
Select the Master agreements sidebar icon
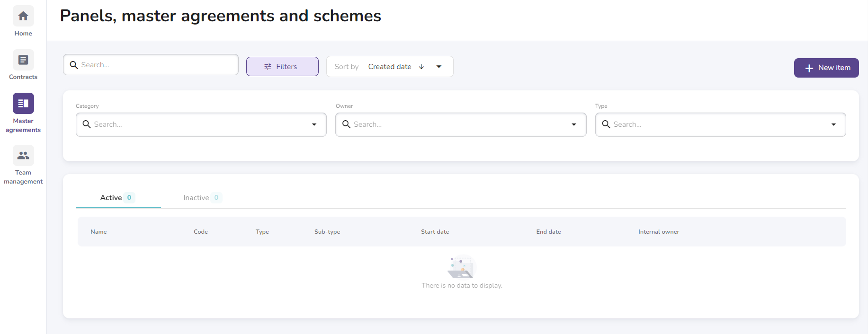(x=23, y=103)
